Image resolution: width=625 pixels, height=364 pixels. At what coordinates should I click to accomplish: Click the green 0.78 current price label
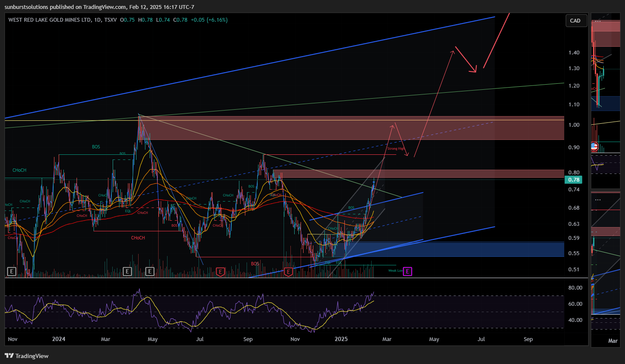point(574,180)
